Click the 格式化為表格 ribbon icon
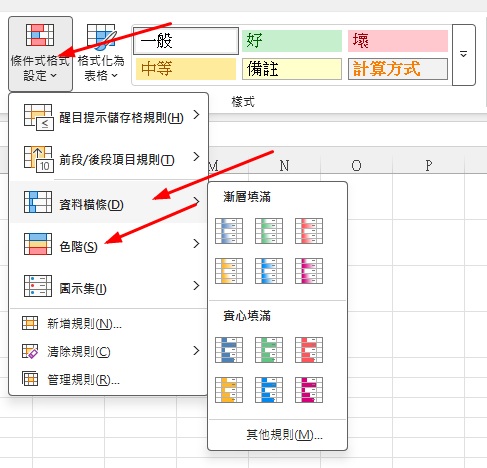 tap(102, 37)
